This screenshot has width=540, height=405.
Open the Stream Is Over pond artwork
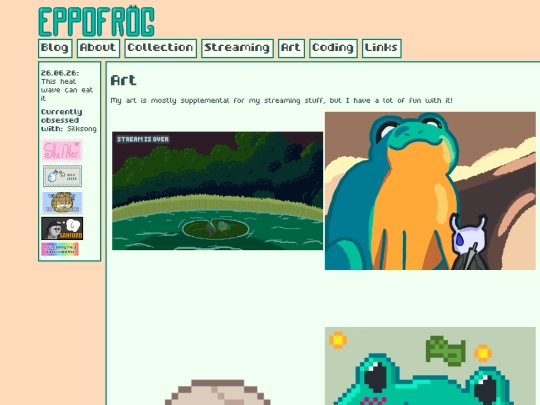[218, 191]
